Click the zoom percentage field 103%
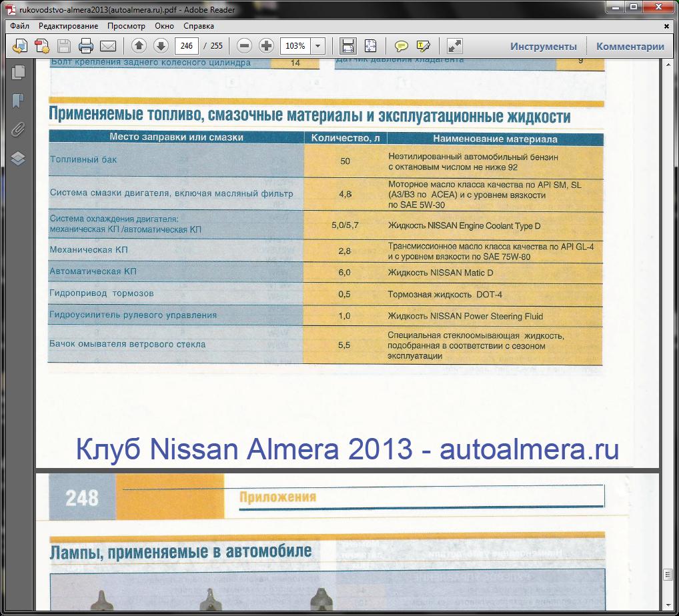Image resolution: width=679 pixels, height=616 pixels. click(295, 45)
